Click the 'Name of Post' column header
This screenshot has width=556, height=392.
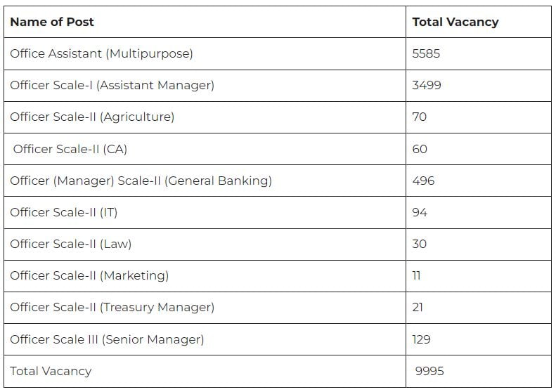(x=52, y=22)
